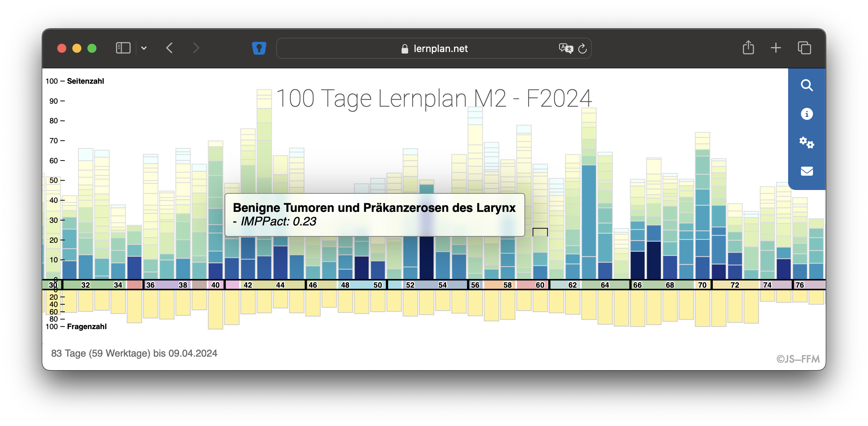Open settings gears icon in sidebar
Screen dimensions: 868x426
[x=806, y=143]
